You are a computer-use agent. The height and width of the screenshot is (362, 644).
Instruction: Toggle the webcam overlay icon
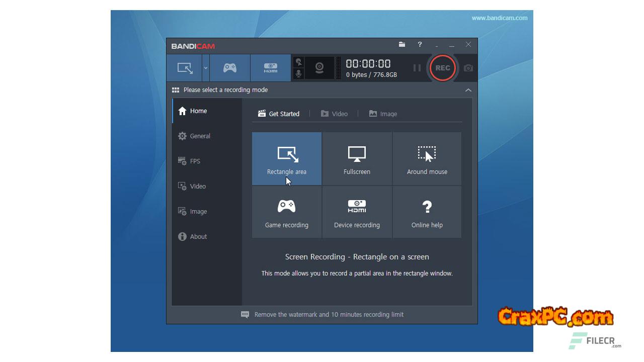tap(319, 68)
